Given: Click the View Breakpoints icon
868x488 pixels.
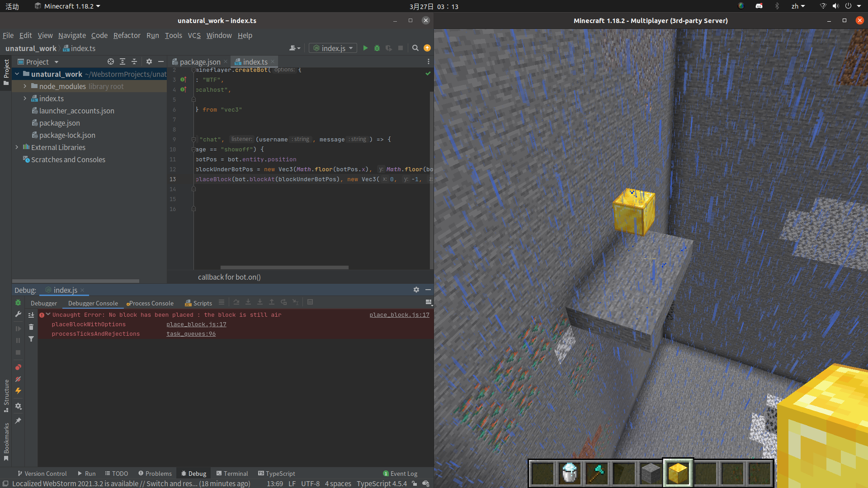Looking at the screenshot, I should pyautogui.click(x=18, y=367).
